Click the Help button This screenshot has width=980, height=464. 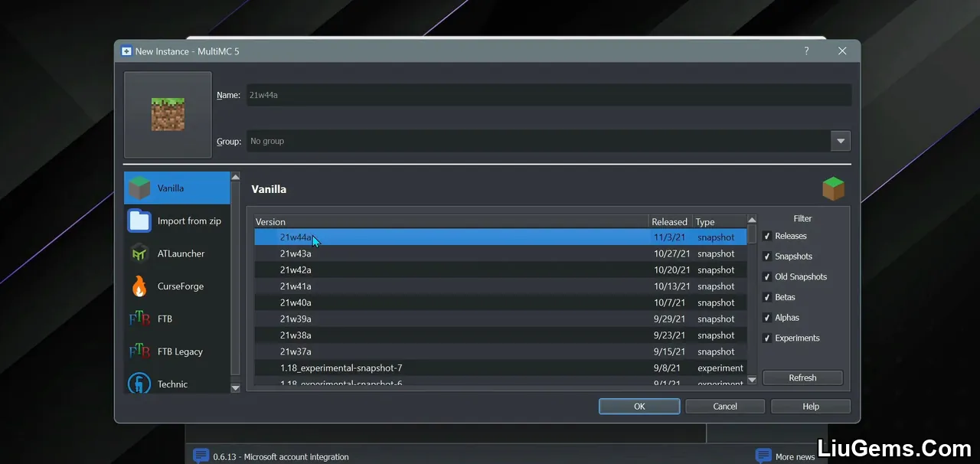pyautogui.click(x=811, y=407)
